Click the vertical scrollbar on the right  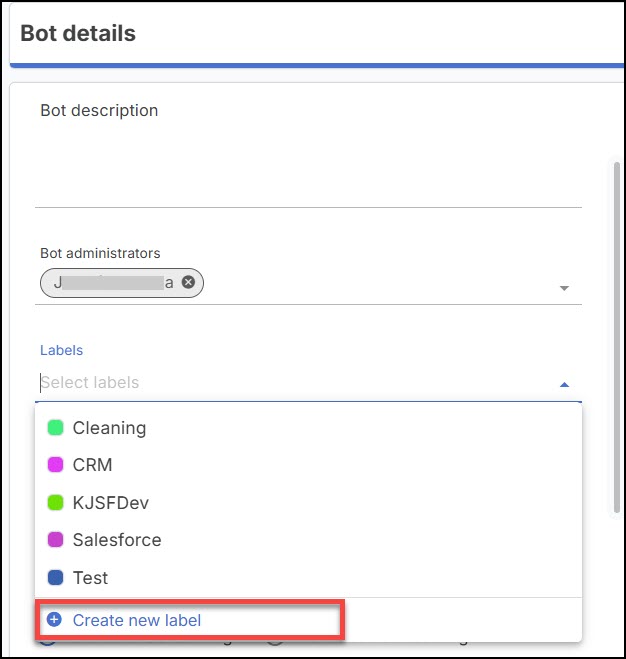point(617,337)
